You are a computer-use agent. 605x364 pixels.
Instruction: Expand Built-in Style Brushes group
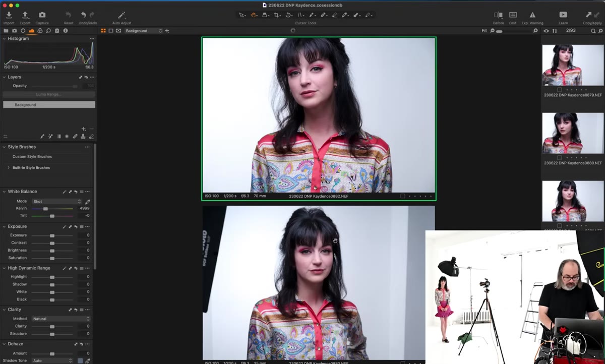click(9, 167)
